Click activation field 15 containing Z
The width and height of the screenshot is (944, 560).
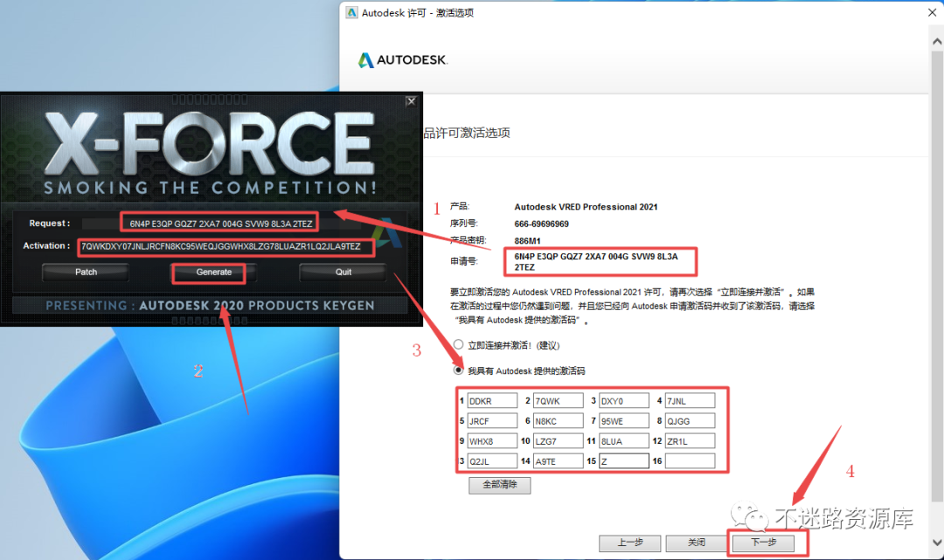tap(624, 461)
